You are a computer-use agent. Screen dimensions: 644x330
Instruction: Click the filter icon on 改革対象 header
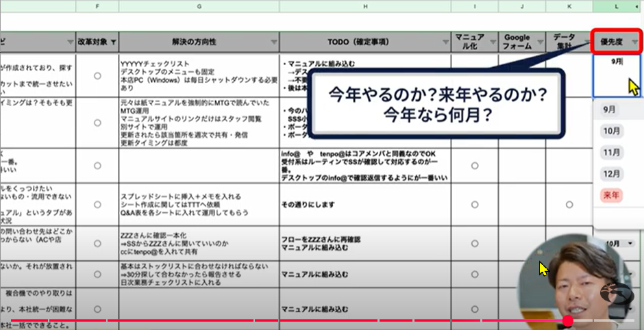click(x=113, y=42)
